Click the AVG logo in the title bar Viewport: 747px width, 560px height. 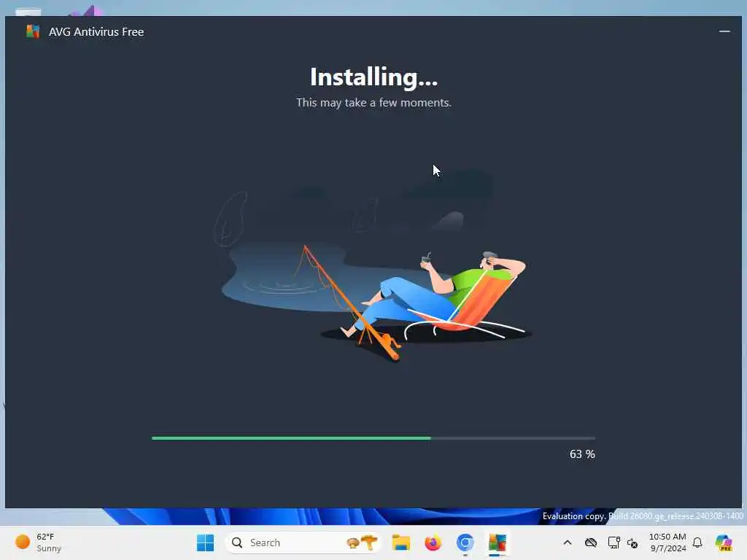coord(32,31)
